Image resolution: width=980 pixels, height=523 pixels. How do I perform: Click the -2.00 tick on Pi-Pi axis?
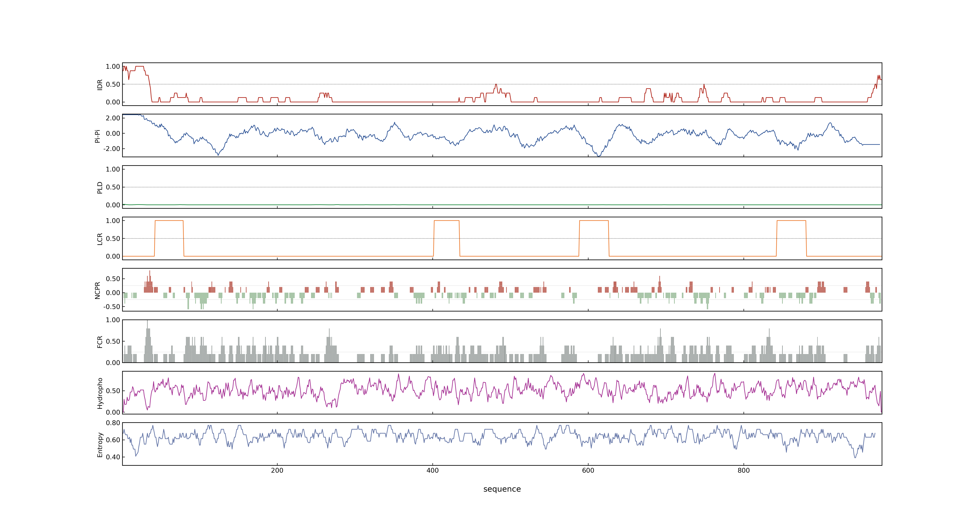click(111, 149)
